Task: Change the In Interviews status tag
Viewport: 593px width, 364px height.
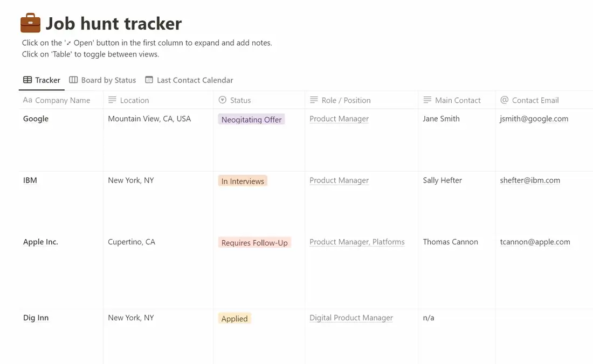Action: pos(243,181)
